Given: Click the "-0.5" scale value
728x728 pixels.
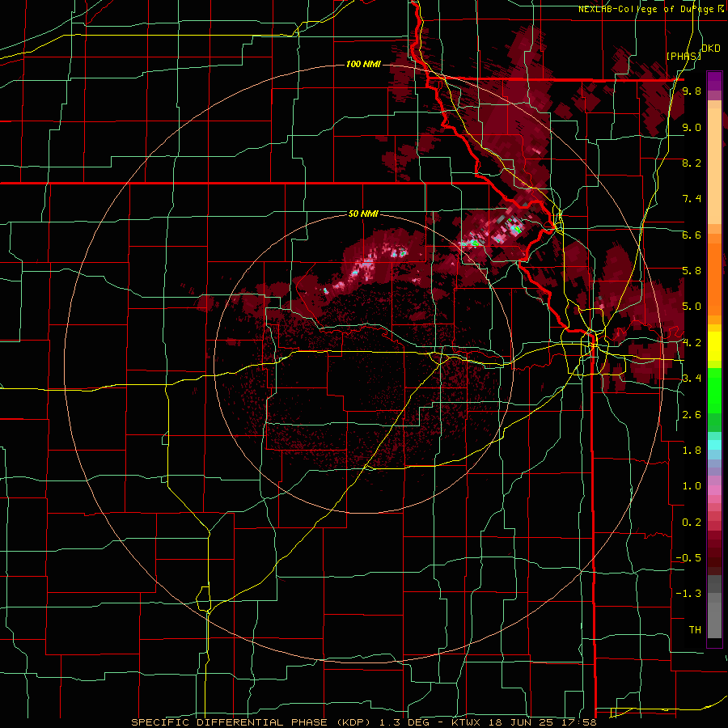Looking at the screenshot, I should pos(688,558).
